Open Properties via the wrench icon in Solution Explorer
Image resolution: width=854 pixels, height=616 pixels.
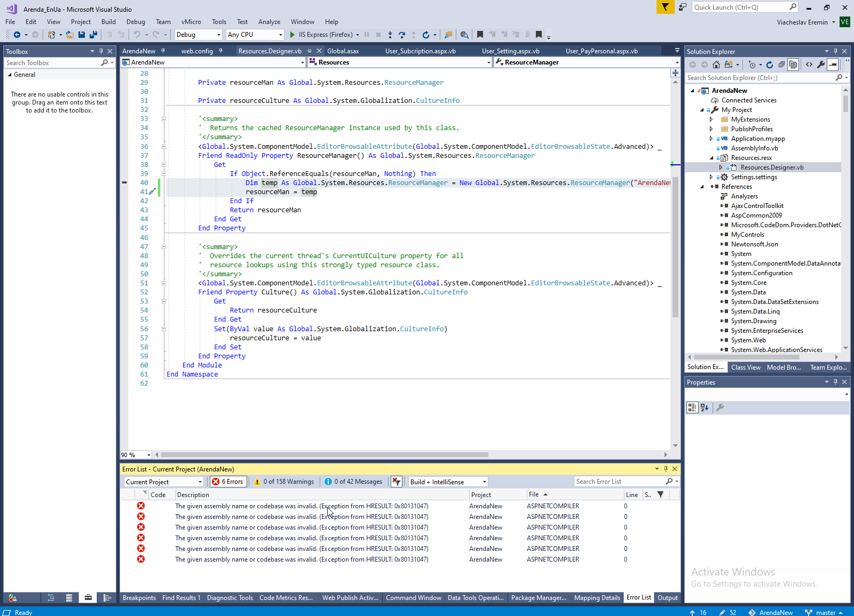tap(821, 65)
